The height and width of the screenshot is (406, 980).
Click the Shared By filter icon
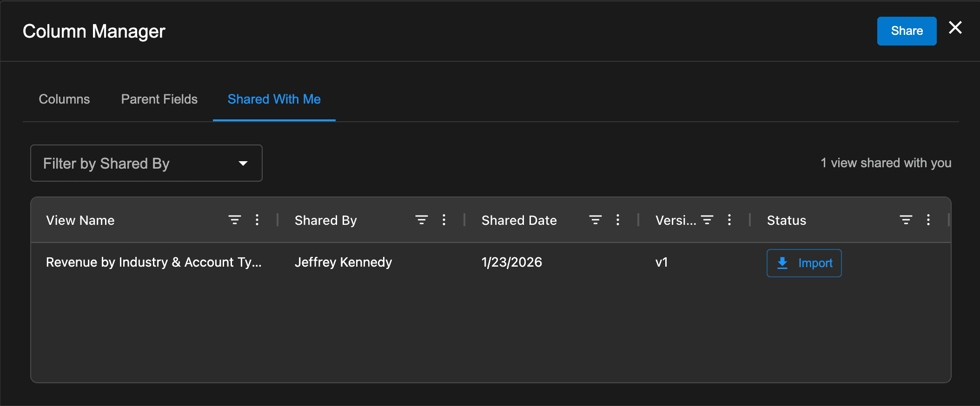pos(422,220)
